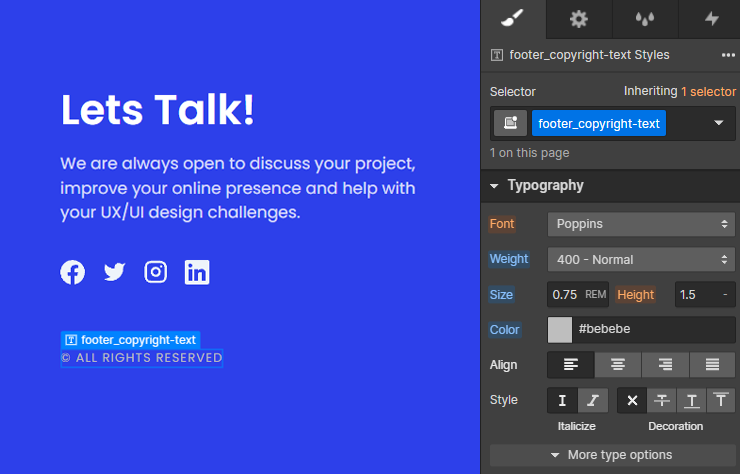740x474 pixels.
Task: Remove text decoration with X button
Action: tap(632, 400)
